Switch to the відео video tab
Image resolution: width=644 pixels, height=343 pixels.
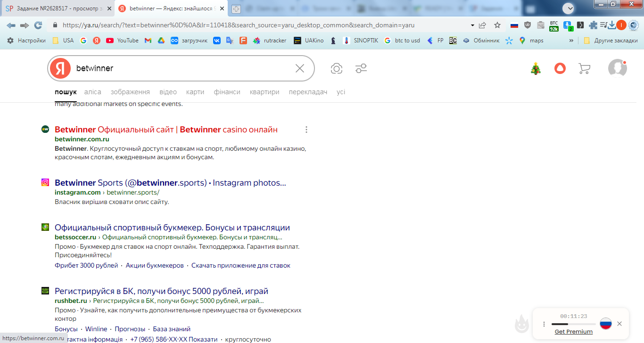(x=168, y=92)
